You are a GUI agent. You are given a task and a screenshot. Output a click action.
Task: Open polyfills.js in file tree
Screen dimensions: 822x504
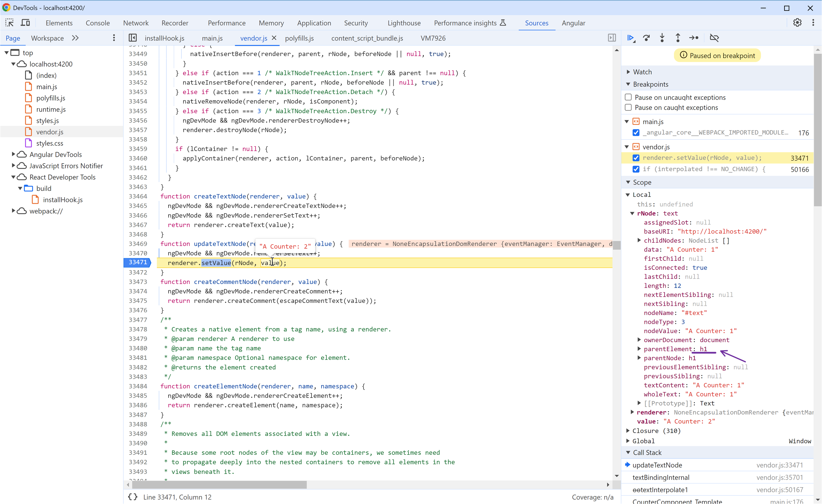pos(51,98)
